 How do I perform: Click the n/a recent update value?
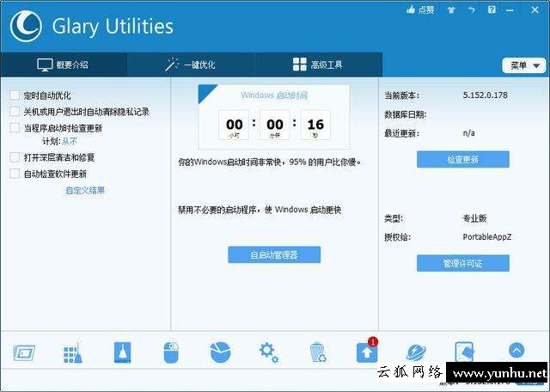pyautogui.click(x=468, y=133)
